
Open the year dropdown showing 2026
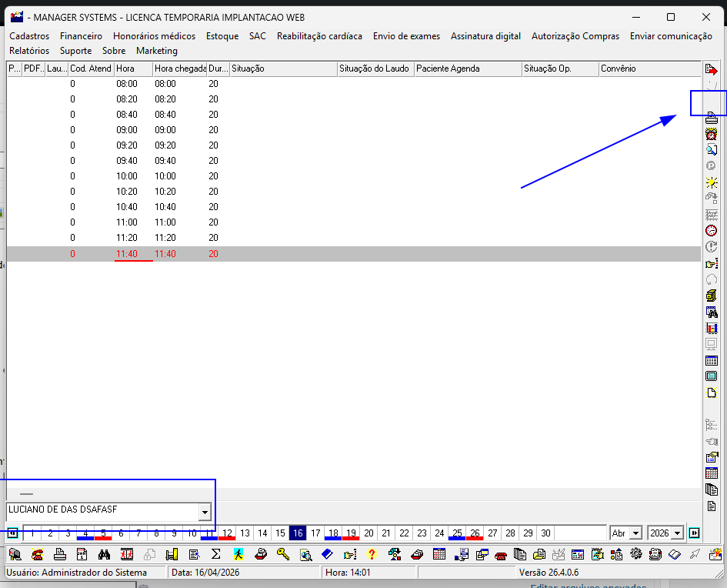pyautogui.click(x=678, y=533)
